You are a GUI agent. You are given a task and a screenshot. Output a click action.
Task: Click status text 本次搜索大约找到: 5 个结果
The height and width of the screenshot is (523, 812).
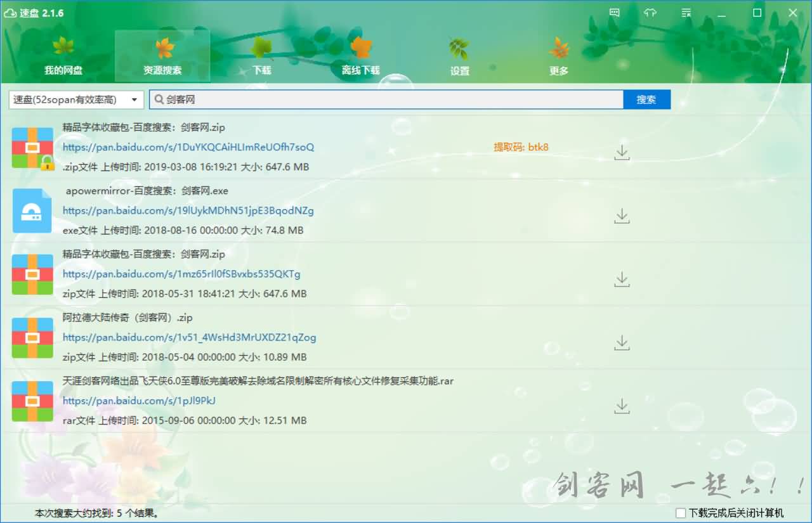tap(96, 513)
